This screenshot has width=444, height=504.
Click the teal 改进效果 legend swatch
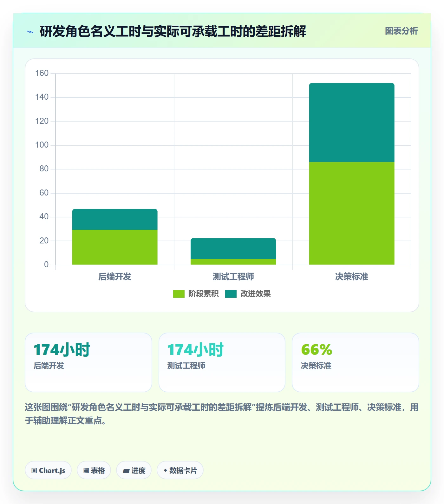pyautogui.click(x=231, y=294)
